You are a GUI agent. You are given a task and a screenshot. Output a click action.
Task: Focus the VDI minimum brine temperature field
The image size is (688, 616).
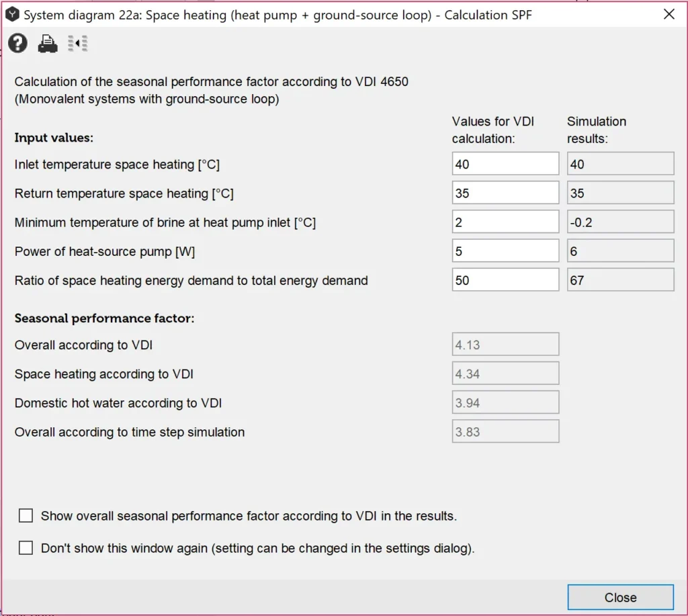pos(505,222)
